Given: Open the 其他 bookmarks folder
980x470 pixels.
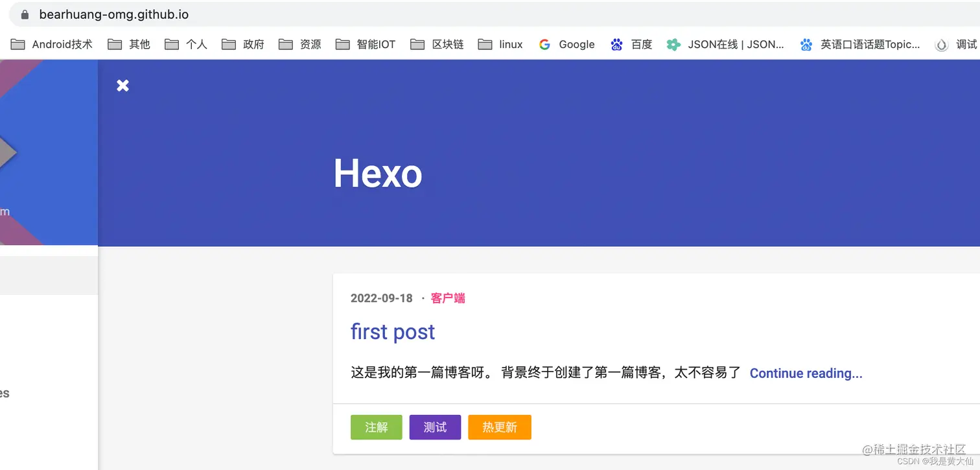Looking at the screenshot, I should (x=130, y=44).
